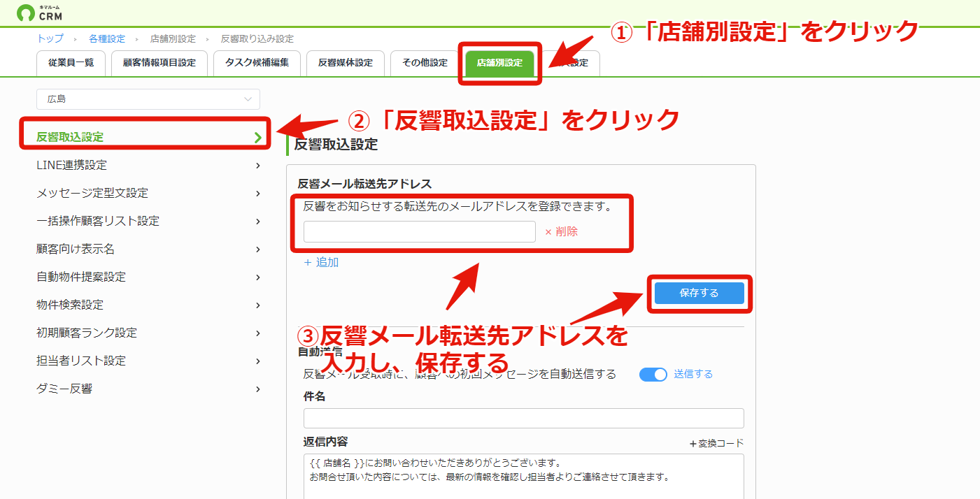
Task: Click the chevron next to 一括操作顧客リスト設定
Action: [258, 222]
